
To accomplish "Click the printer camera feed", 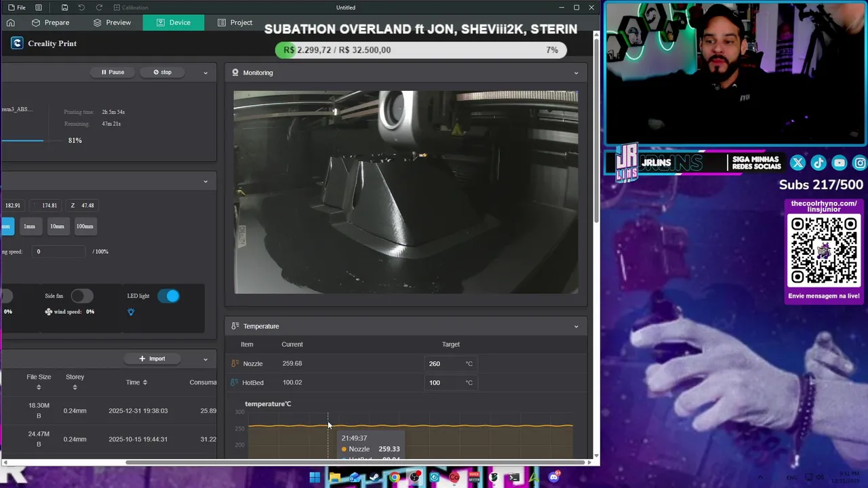I will click(x=406, y=192).
